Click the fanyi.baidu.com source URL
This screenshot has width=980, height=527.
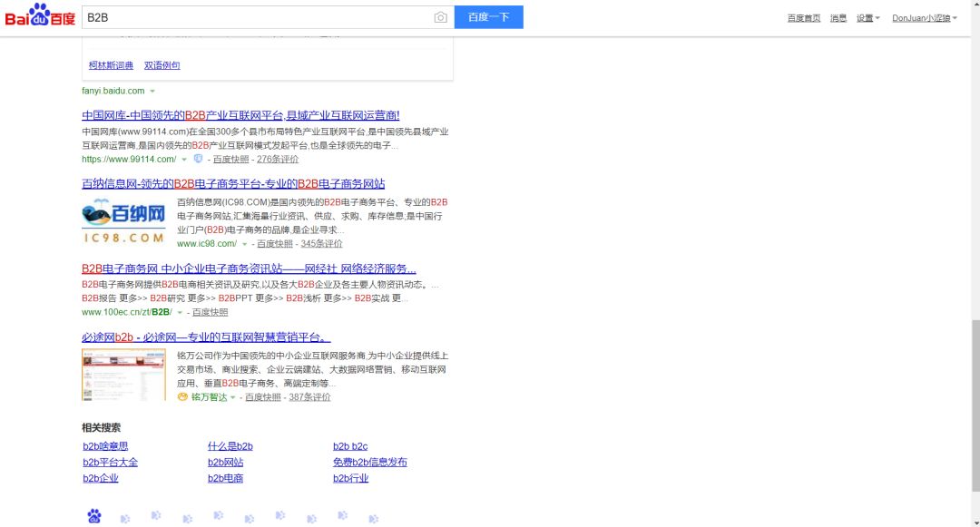pyautogui.click(x=113, y=91)
